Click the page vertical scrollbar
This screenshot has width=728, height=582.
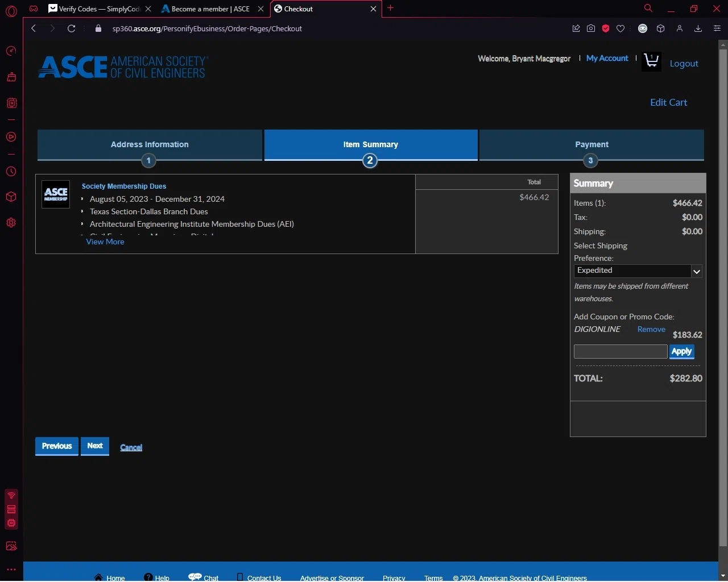pyautogui.click(x=723, y=298)
